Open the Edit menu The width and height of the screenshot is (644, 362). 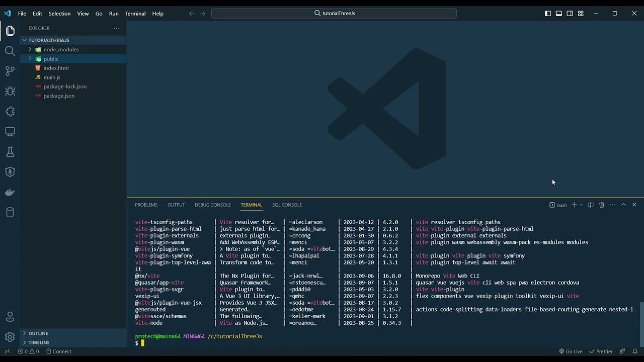tap(37, 14)
